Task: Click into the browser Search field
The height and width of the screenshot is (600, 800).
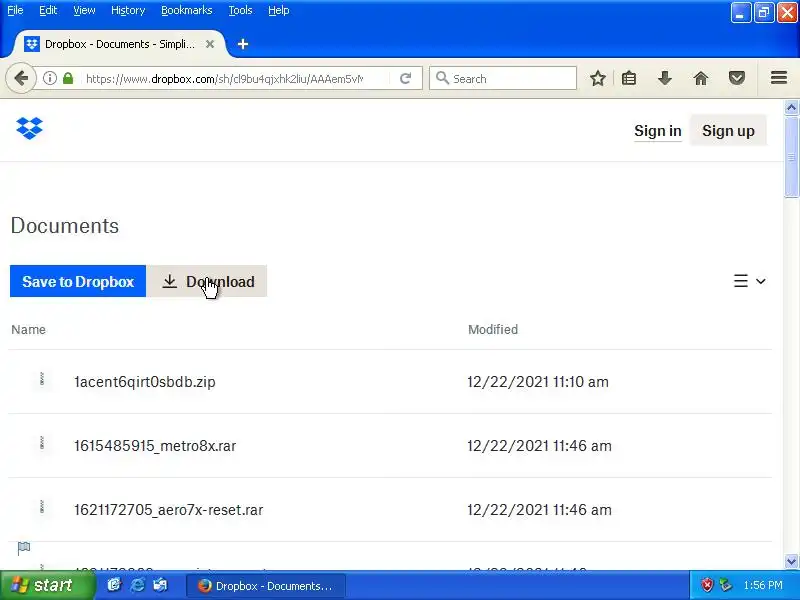Action: 503,79
